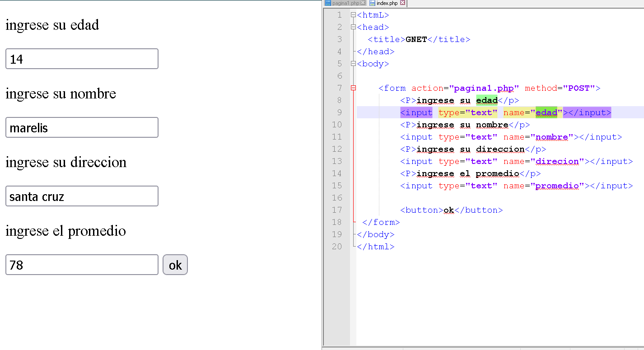Click the "promedio" name value on line 15
The width and height of the screenshot is (644, 350).
tap(557, 186)
